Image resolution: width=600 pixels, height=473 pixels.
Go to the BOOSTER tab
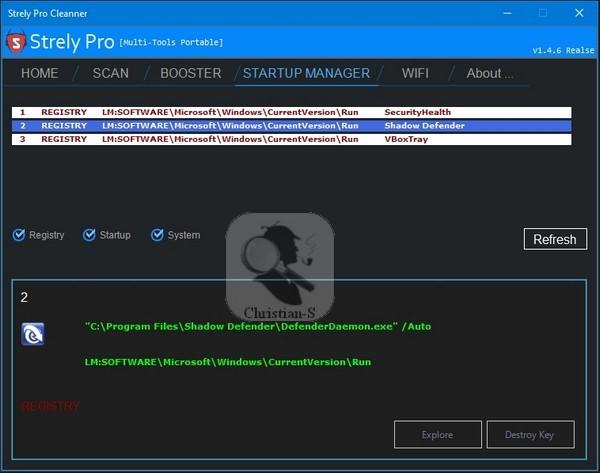(191, 73)
